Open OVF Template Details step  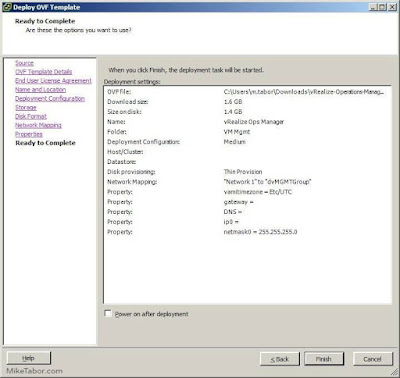pos(43,72)
